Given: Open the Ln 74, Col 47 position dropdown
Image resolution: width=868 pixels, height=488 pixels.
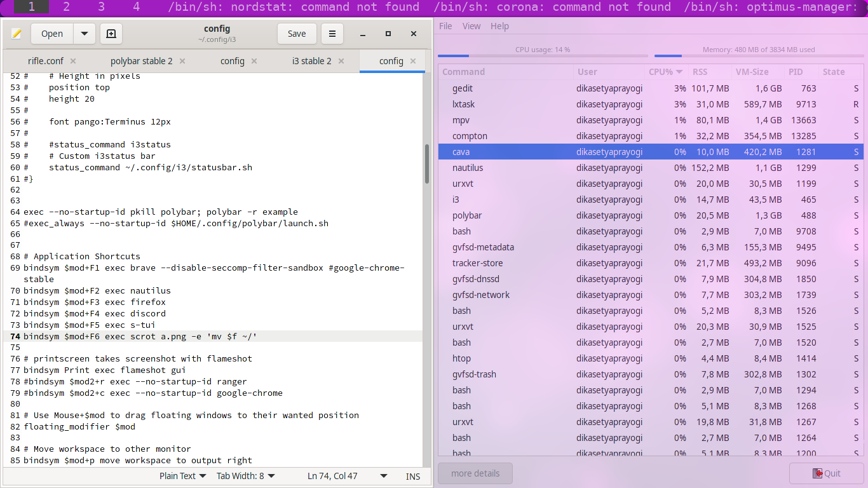Looking at the screenshot, I should click(347, 476).
